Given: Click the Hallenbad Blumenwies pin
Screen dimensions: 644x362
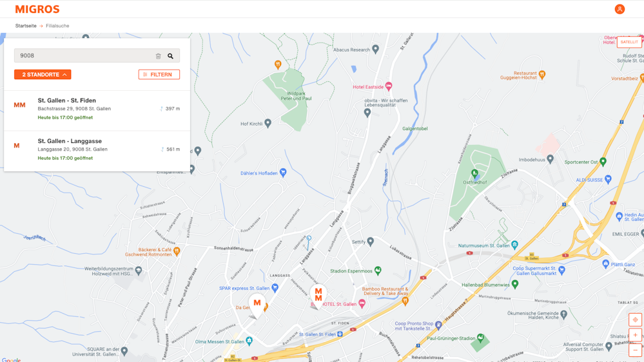Looking at the screenshot, I should click(x=515, y=284).
